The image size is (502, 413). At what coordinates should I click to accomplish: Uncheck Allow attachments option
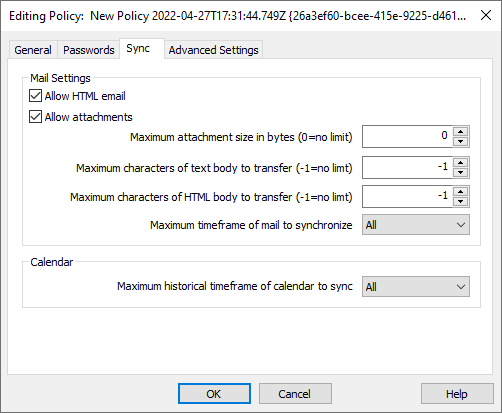click(35, 117)
